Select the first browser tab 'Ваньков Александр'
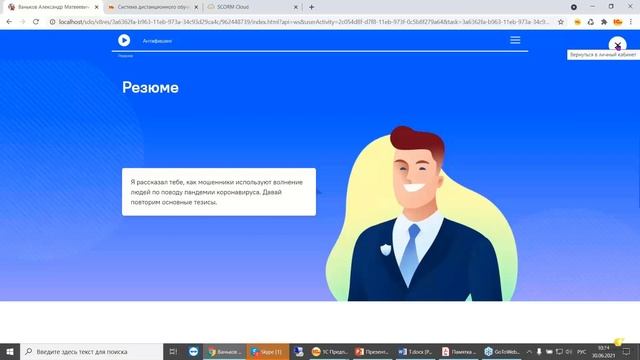 [x=53, y=7]
